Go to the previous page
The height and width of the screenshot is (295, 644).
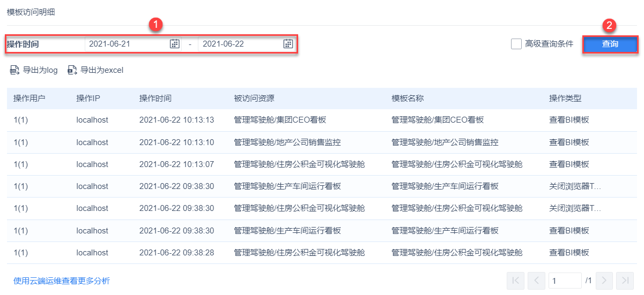point(536,281)
